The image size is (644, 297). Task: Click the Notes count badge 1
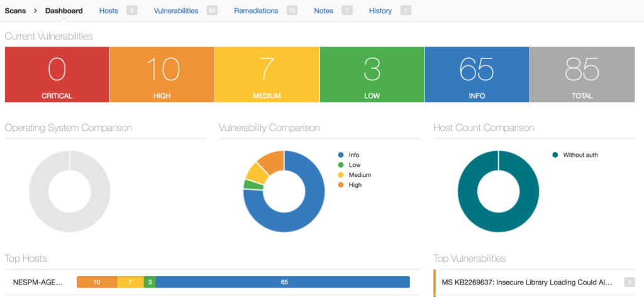[347, 11]
